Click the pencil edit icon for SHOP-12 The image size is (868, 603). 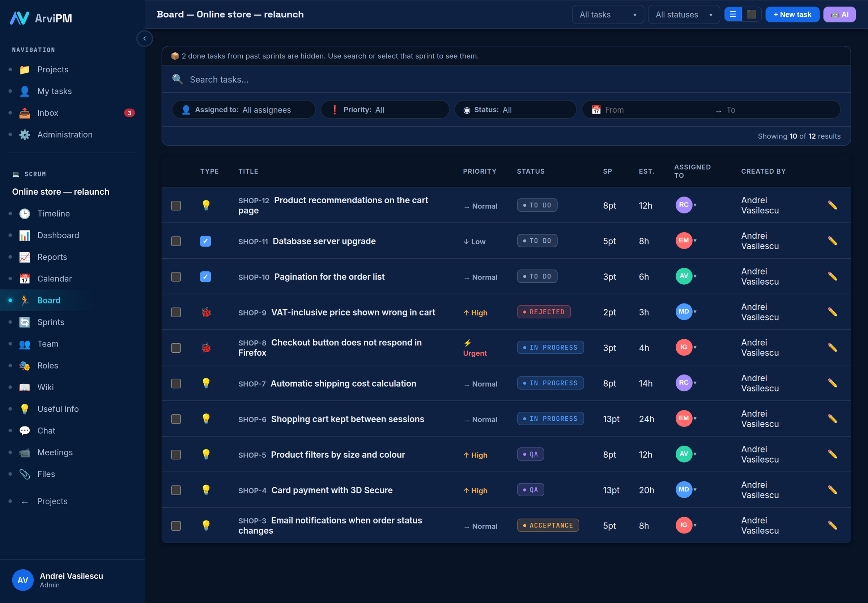click(832, 205)
